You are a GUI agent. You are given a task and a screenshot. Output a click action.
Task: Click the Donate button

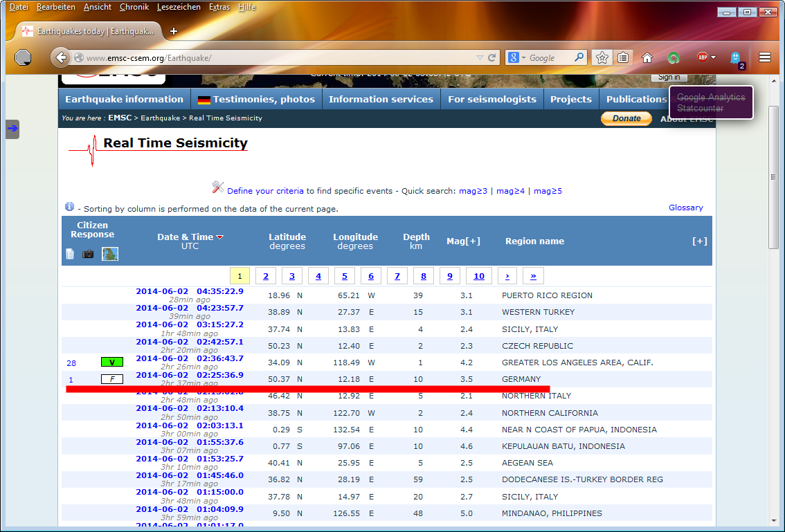point(626,119)
